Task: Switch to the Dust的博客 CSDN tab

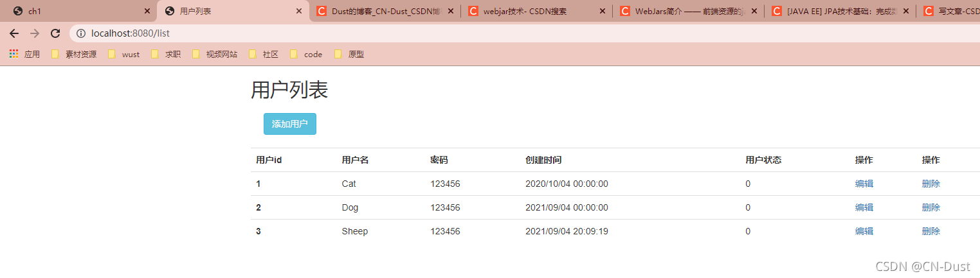Action: tap(385, 12)
